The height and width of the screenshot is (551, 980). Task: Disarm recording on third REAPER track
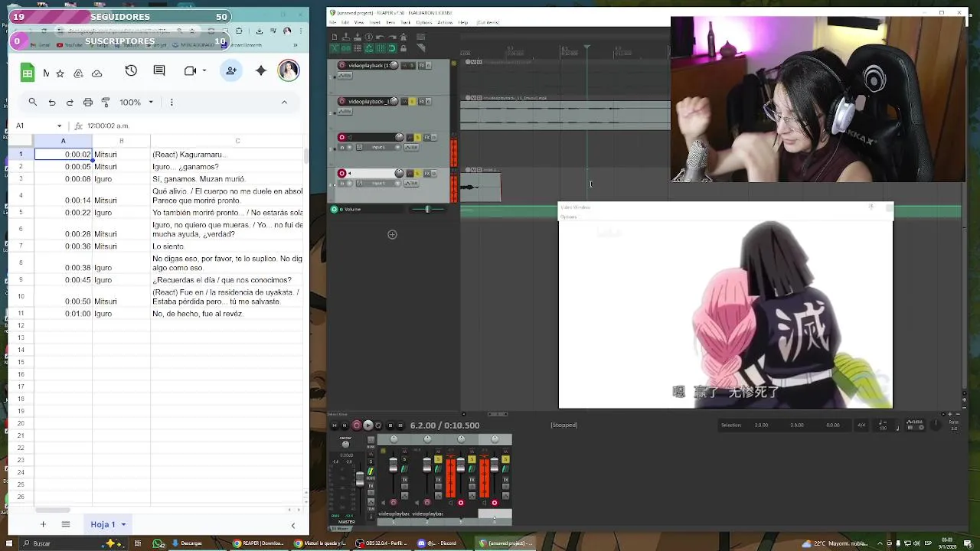tap(341, 137)
